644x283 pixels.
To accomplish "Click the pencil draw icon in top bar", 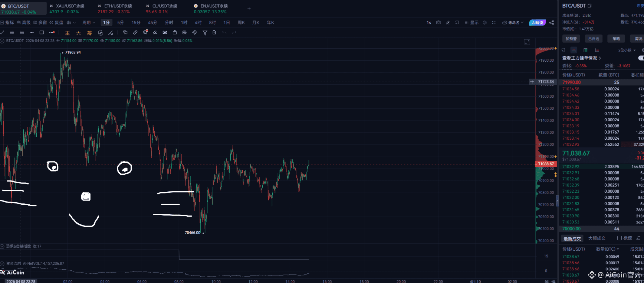I will [x=448, y=22].
